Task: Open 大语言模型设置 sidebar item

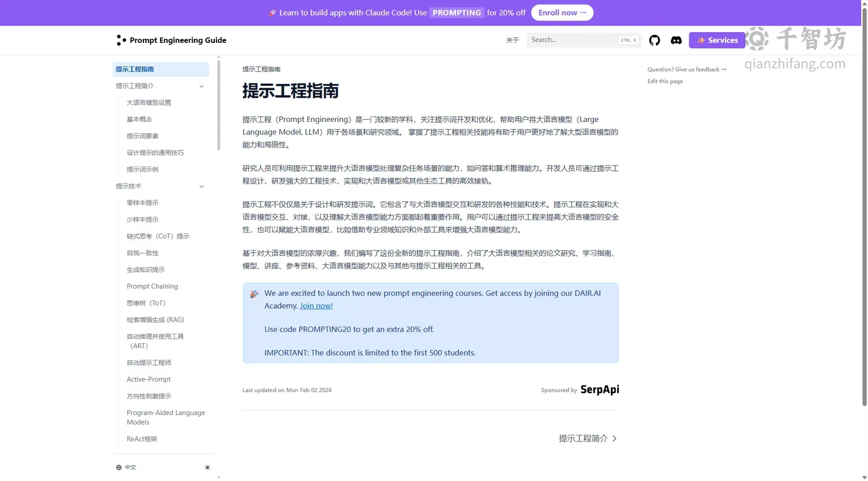Action: click(x=149, y=103)
